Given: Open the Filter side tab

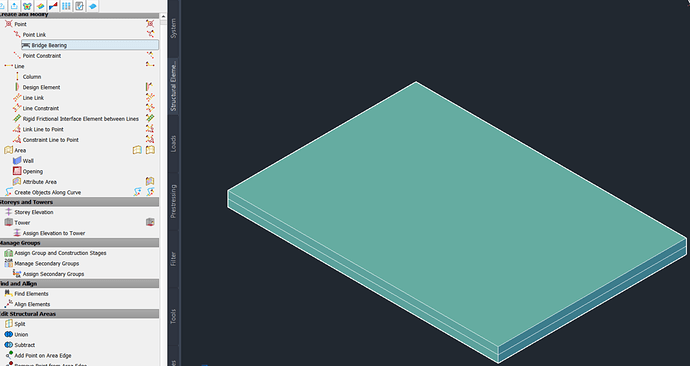Looking at the screenshot, I should 173,259.
